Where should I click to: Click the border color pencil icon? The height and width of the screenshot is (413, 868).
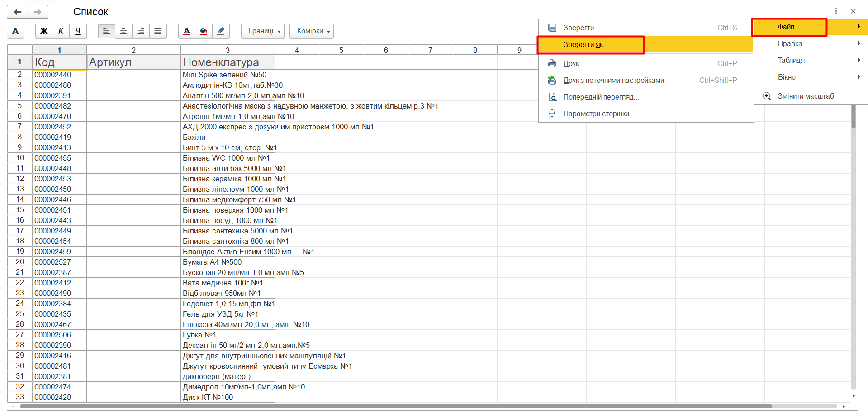[221, 31]
